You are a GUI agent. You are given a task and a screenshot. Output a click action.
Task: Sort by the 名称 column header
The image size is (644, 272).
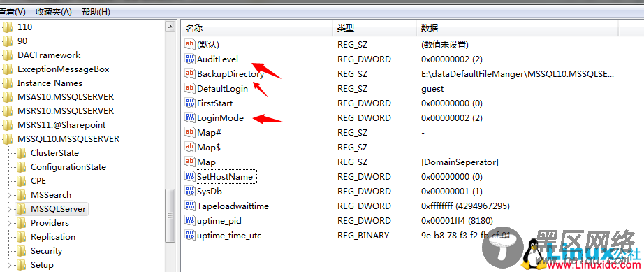coord(257,29)
